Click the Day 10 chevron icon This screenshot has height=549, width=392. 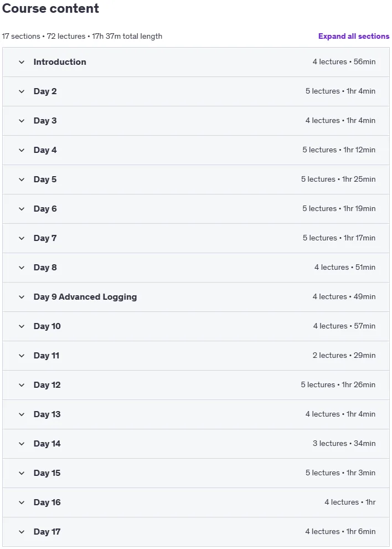pos(22,327)
